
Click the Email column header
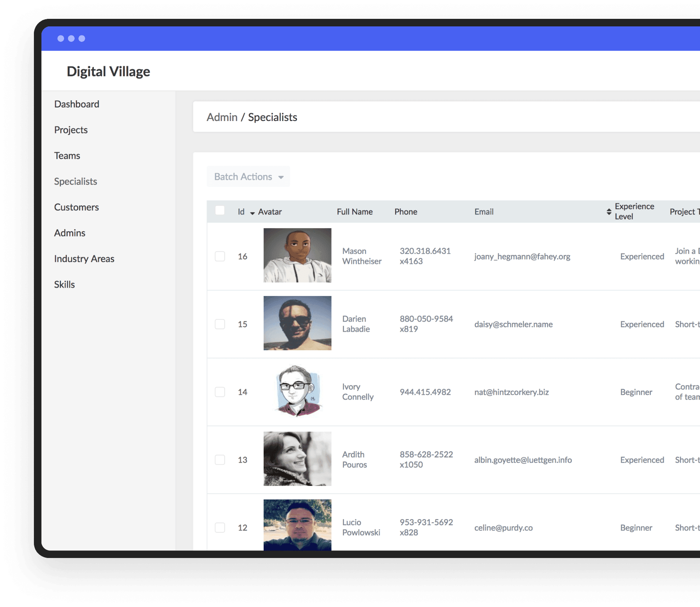pyautogui.click(x=484, y=212)
